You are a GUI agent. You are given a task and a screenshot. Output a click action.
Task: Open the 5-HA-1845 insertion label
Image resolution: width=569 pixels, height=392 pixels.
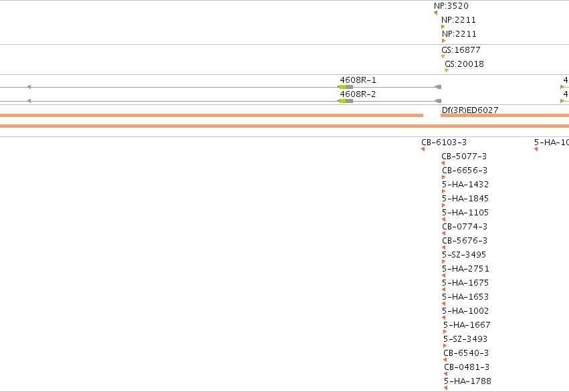point(465,199)
